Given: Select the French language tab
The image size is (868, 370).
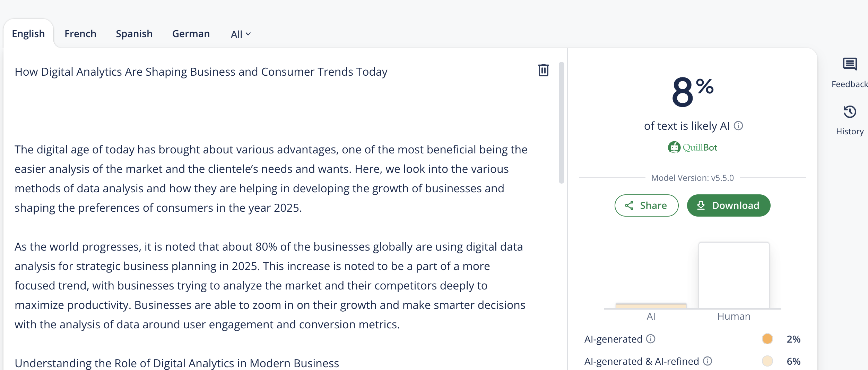Looking at the screenshot, I should (x=80, y=34).
